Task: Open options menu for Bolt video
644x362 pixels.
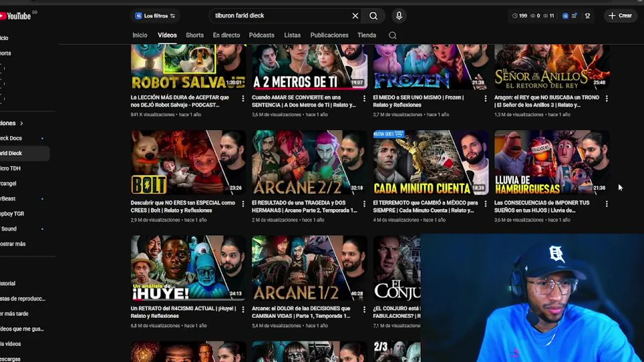Action: (243, 204)
